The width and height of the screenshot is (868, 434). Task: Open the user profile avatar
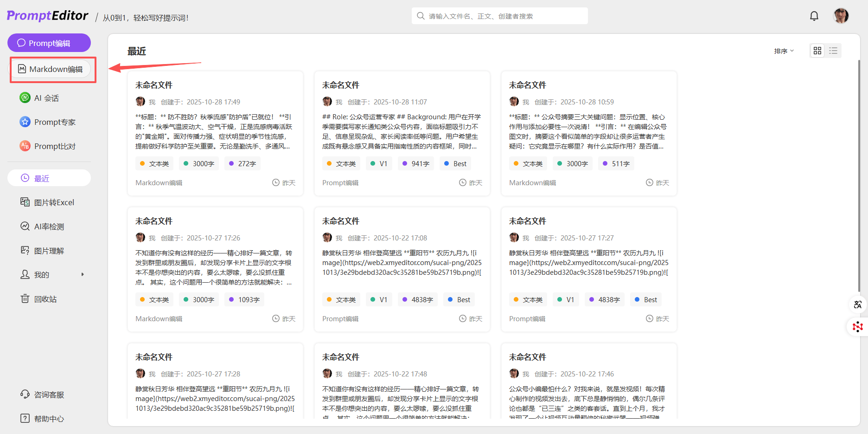tap(841, 16)
